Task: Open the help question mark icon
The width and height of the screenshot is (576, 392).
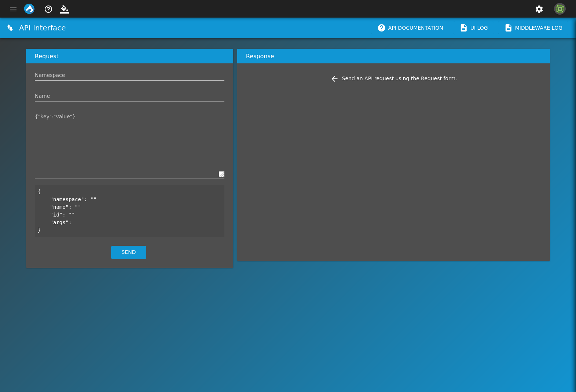Action: coord(48,9)
